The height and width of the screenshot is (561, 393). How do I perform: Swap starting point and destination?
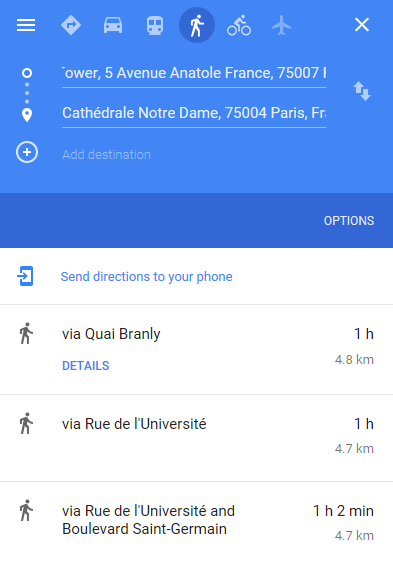[362, 91]
